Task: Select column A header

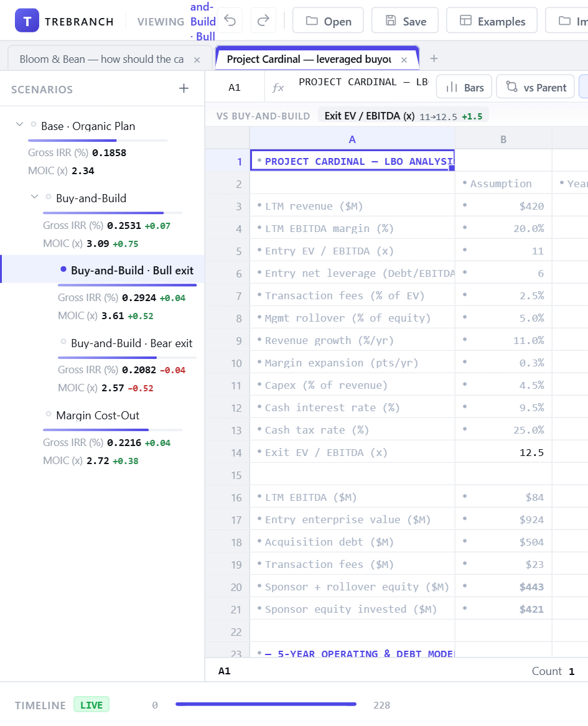Action: (352, 139)
